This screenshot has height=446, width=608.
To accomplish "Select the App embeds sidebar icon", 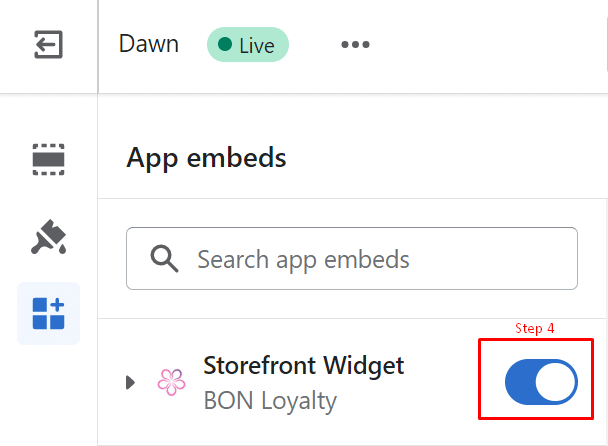I will tap(48, 313).
